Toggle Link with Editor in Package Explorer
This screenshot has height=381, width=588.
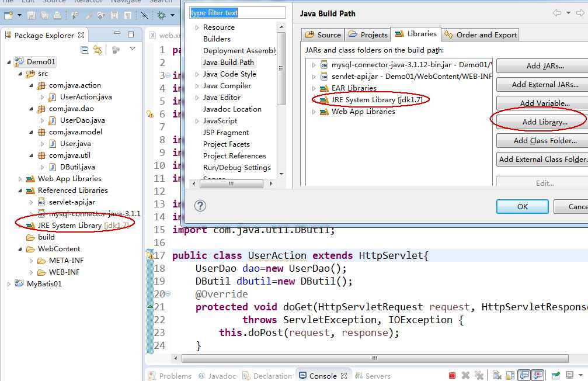98,50
